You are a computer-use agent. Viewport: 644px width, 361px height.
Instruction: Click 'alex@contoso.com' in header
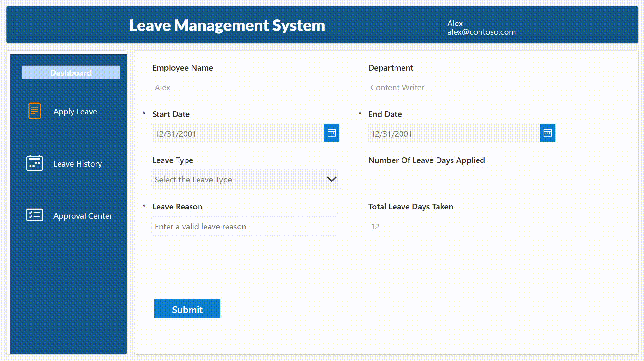pos(481,32)
